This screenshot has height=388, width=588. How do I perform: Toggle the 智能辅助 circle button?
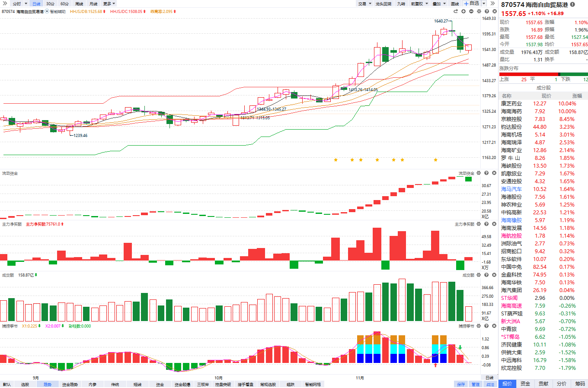(x=47, y=12)
